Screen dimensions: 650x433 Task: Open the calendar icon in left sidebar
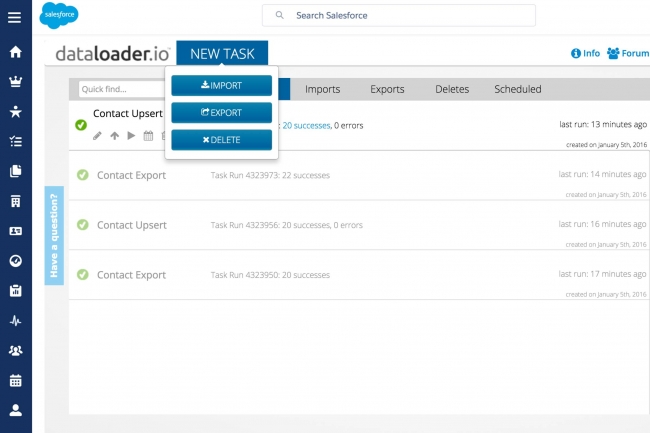pyautogui.click(x=15, y=380)
